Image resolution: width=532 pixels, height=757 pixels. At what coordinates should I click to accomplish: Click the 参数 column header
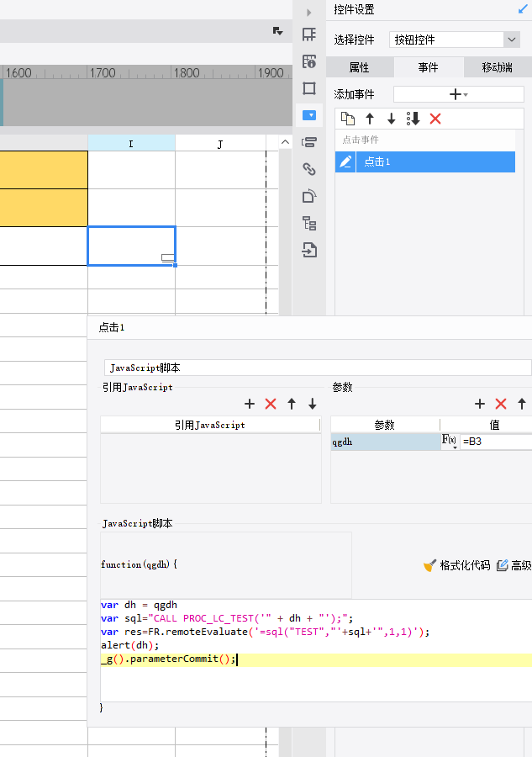[385, 425]
